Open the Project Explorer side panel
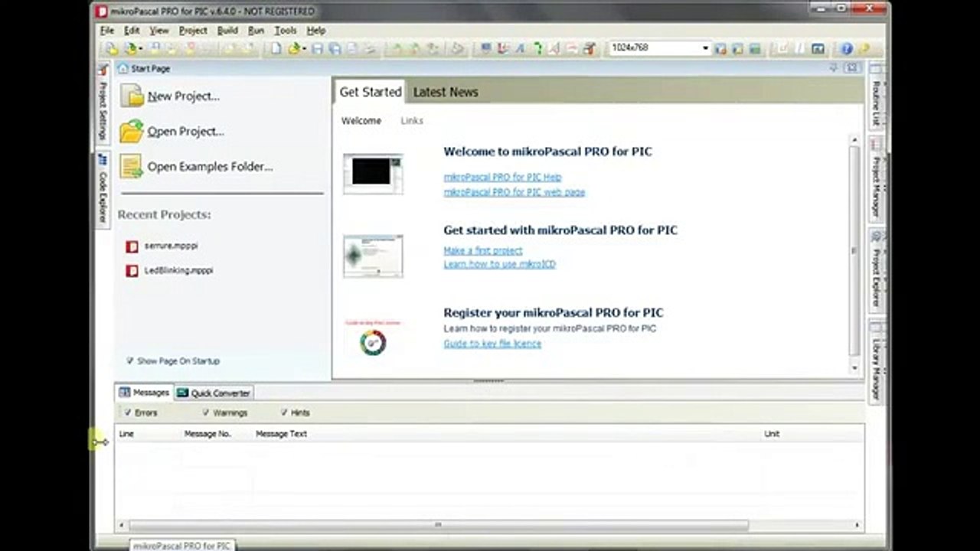Image resolution: width=980 pixels, height=551 pixels. [x=877, y=269]
